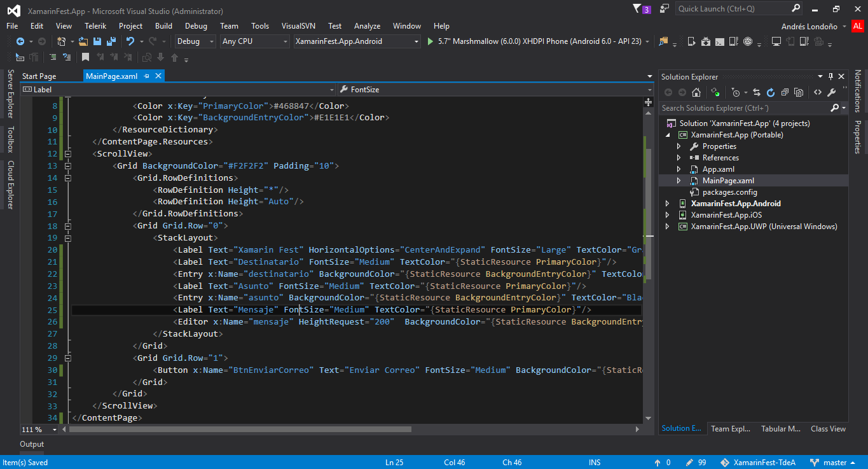Open the Find in Files toolbar icon
The height and width of the screenshot is (469, 868).
tap(663, 41)
